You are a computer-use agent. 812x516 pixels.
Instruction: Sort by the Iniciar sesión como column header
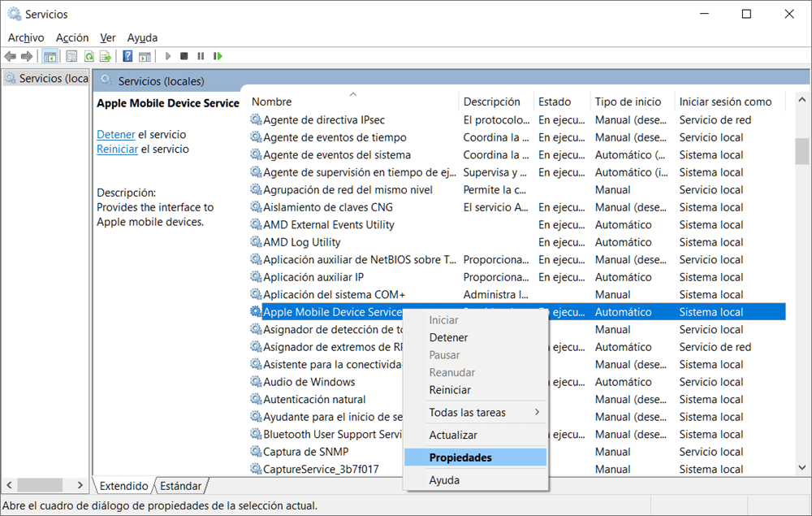point(730,102)
